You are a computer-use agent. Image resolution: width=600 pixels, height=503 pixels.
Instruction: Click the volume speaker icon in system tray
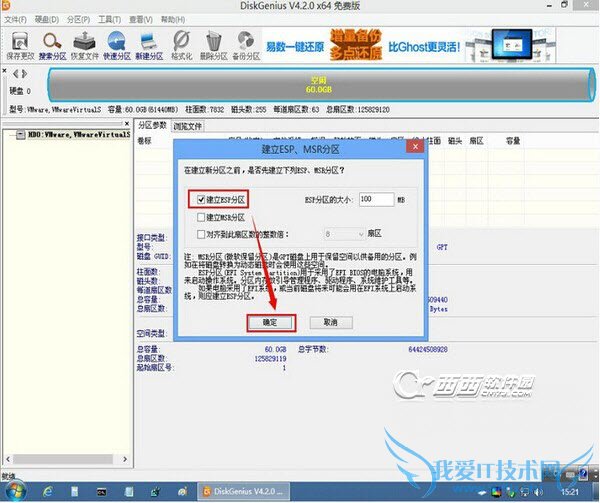pyautogui.click(x=539, y=492)
